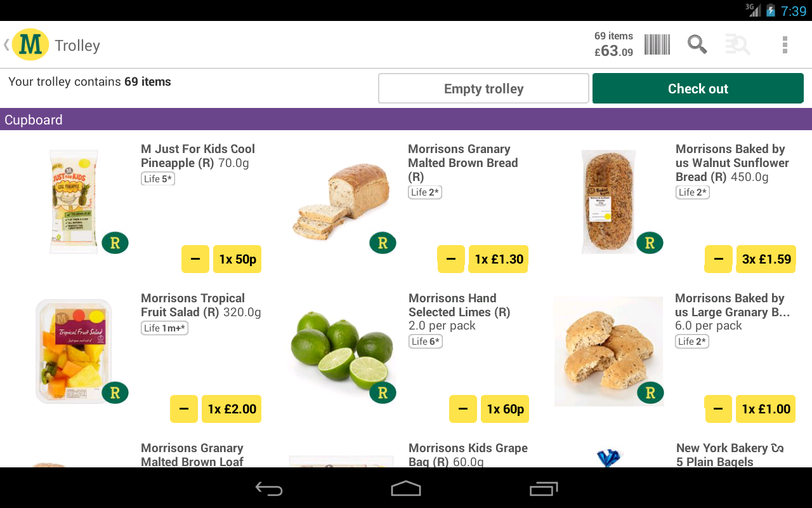Reduce Granary Malted Brown Bread quantity
The height and width of the screenshot is (508, 812).
tap(450, 259)
